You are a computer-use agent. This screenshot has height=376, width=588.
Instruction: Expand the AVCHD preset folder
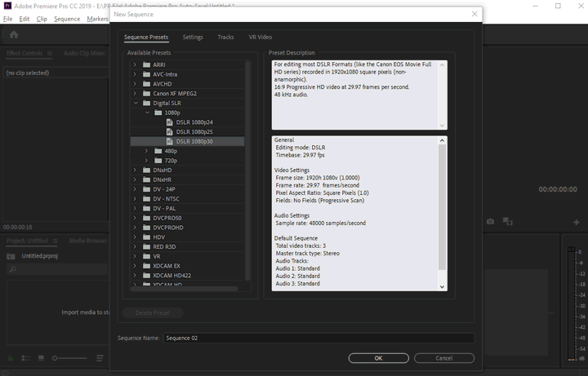point(135,84)
